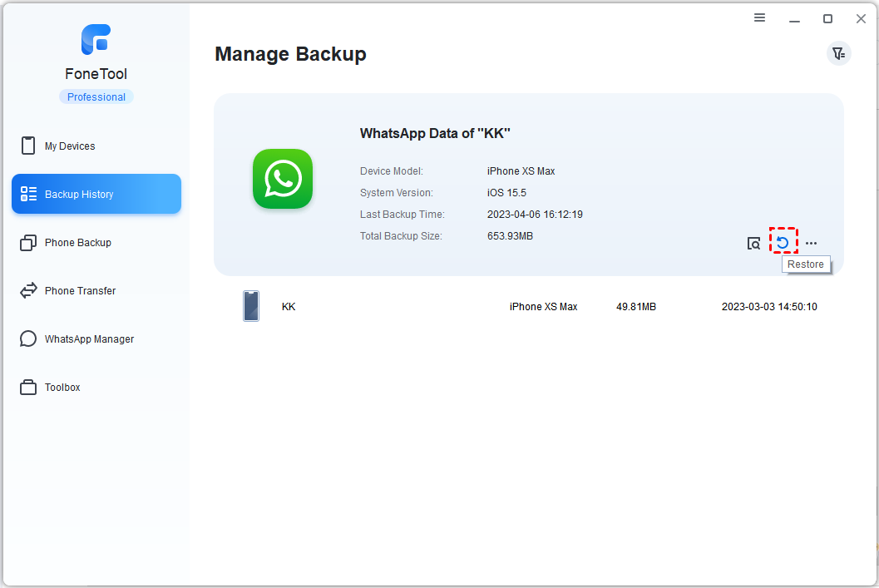Viewport: 879px width, 588px height.
Task: Maximize the FoneTool window
Action: [827, 18]
